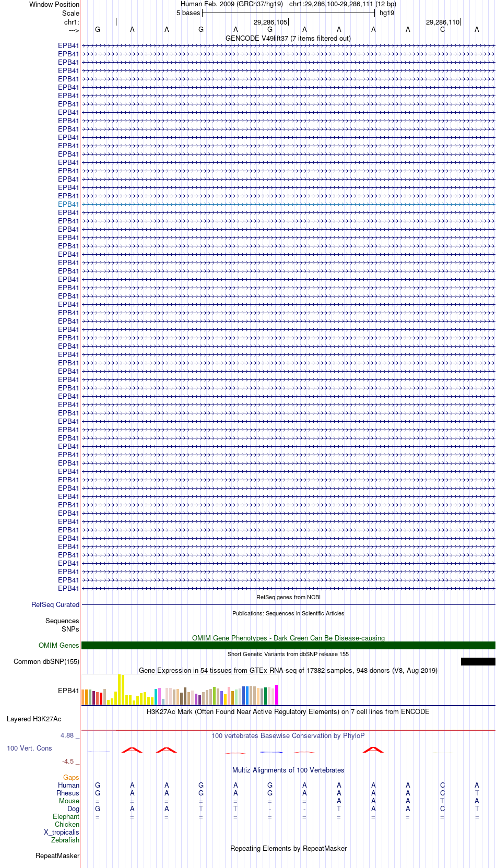Click the magenta GTEx bar at chart end

click(x=277, y=695)
